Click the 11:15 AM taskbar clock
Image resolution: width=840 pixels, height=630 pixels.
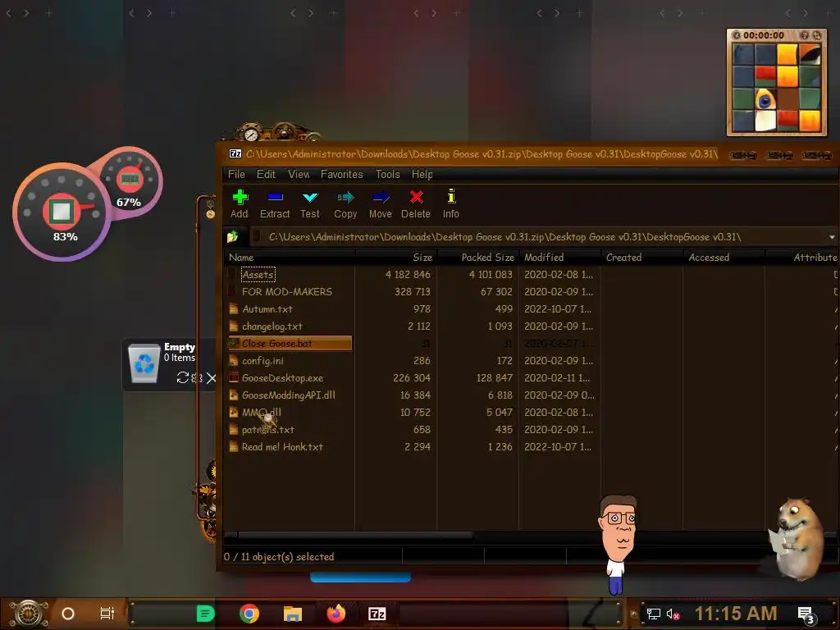coord(736,614)
